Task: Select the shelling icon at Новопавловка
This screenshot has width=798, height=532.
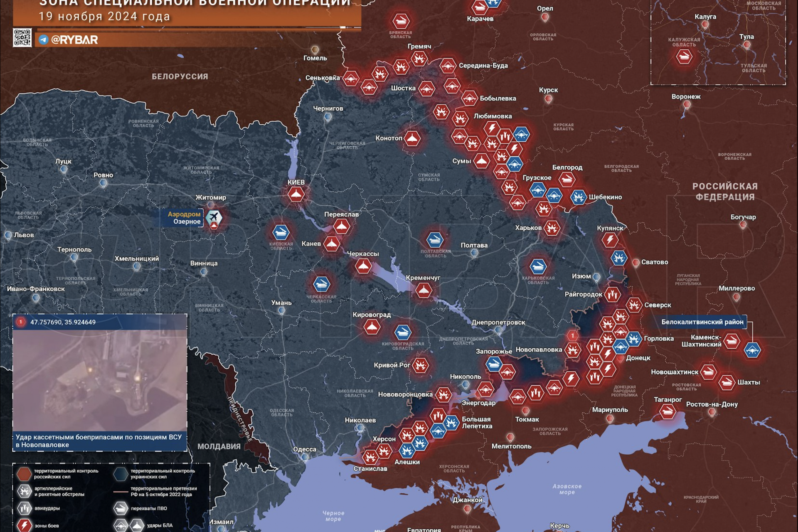Action: [573, 350]
